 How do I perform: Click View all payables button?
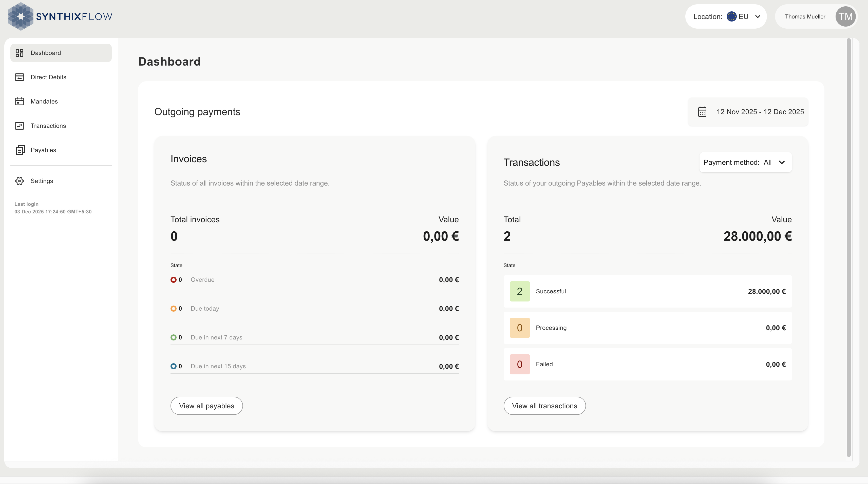click(x=206, y=406)
